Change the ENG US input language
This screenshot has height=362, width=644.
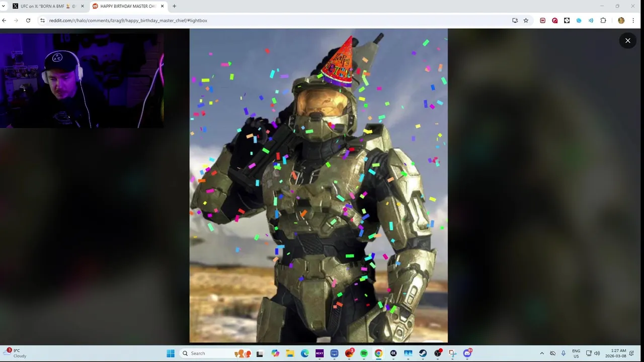coord(576,353)
